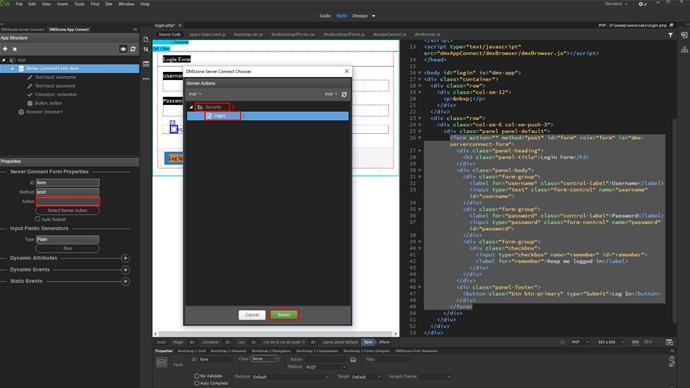
Task: Open the Class dropdown in Properties
Action: (264, 359)
